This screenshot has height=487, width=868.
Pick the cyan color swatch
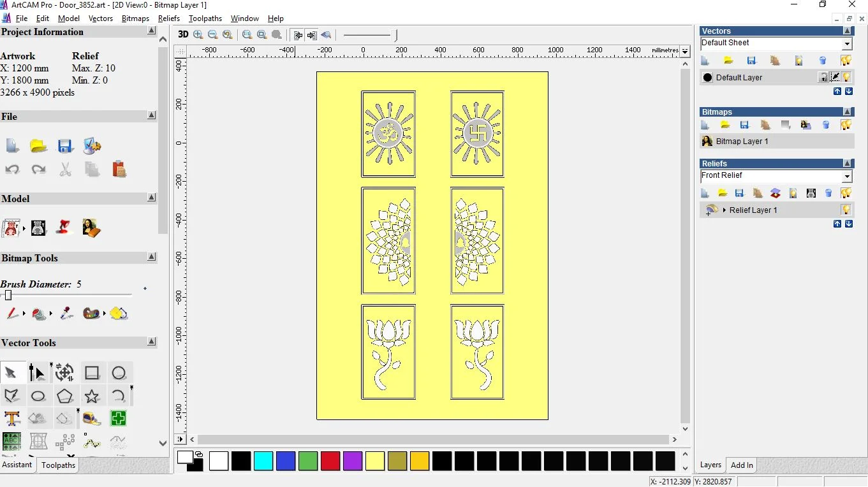click(263, 461)
